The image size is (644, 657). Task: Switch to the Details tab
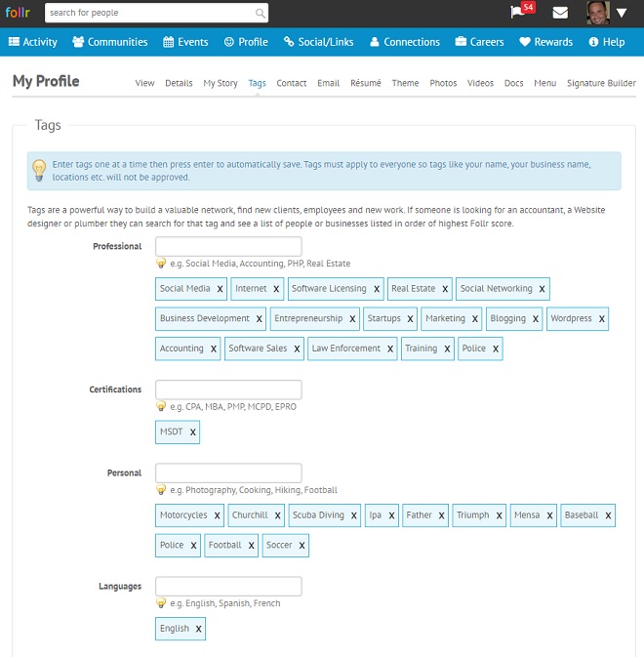pyautogui.click(x=179, y=83)
